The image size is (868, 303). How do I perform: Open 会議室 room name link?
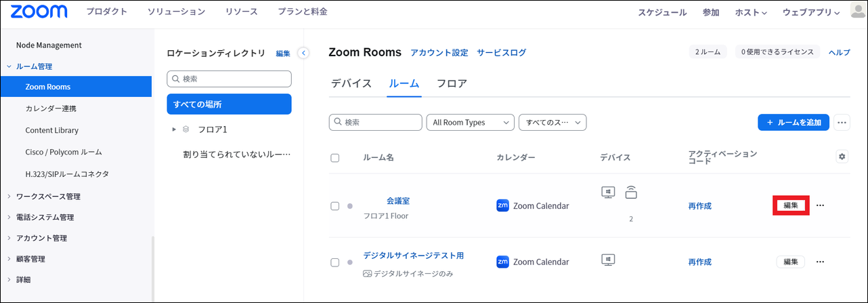tap(398, 201)
